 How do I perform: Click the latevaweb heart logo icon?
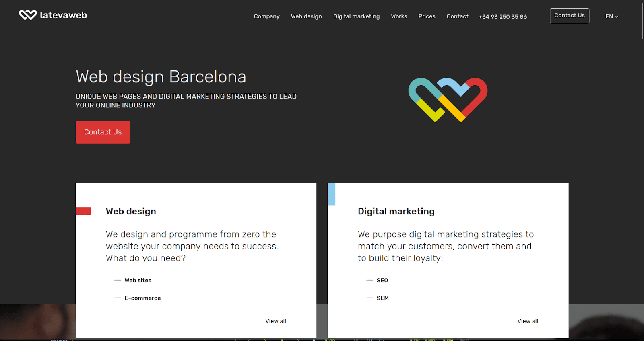28,15
